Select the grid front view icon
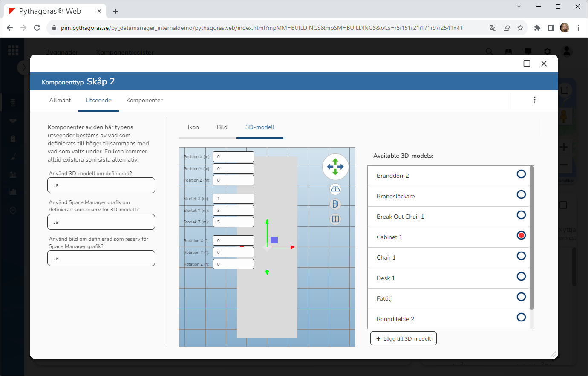 335,219
